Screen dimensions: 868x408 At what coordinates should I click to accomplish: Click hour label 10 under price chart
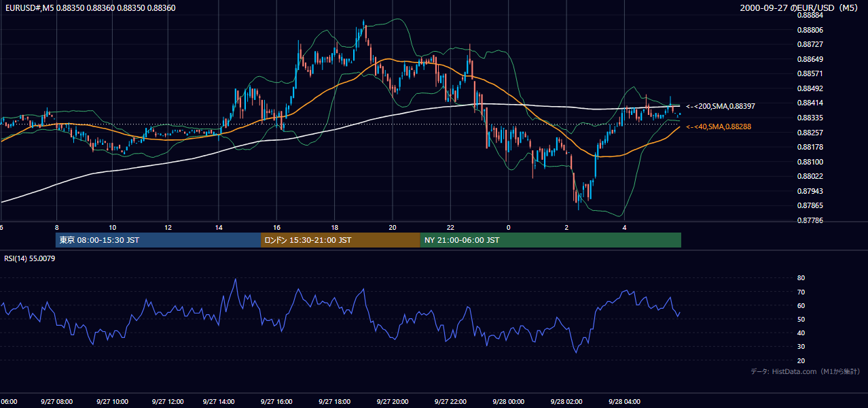112,227
